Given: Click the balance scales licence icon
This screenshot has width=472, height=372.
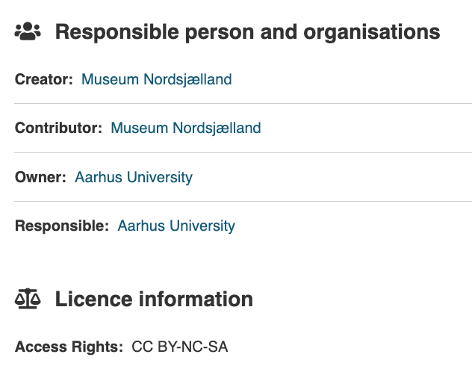Looking at the screenshot, I should coord(28,299).
